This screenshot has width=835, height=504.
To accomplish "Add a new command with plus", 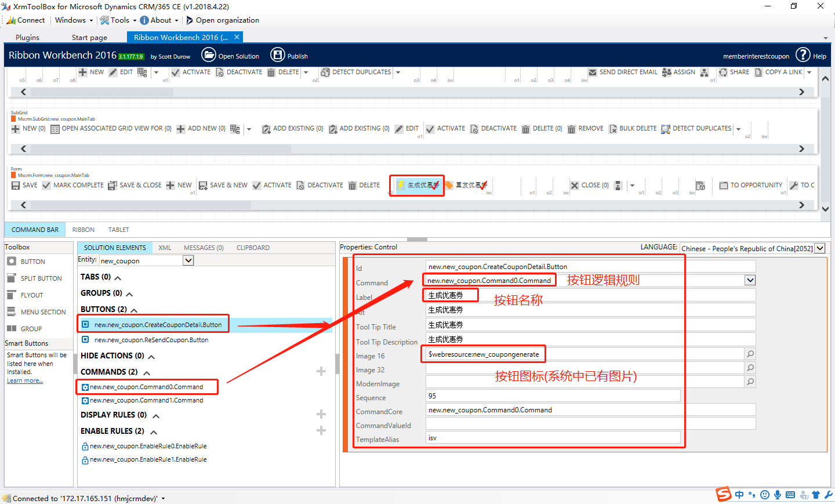I will pos(321,371).
